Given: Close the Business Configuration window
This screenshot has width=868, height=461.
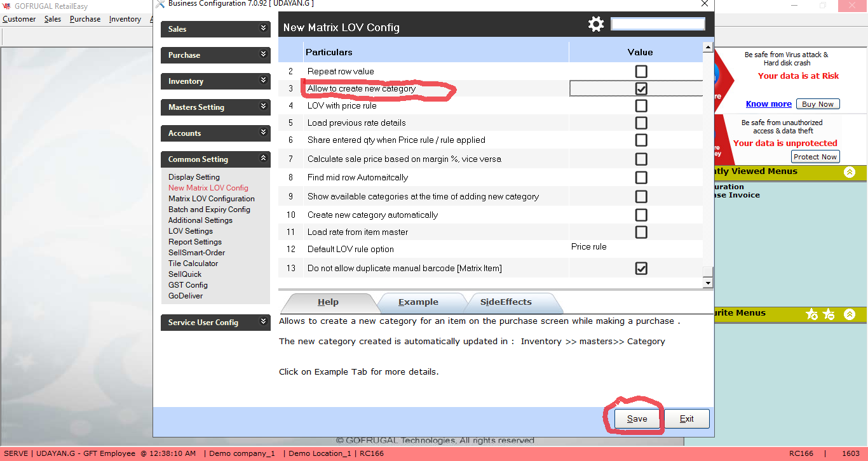Looking at the screenshot, I should click(704, 4).
